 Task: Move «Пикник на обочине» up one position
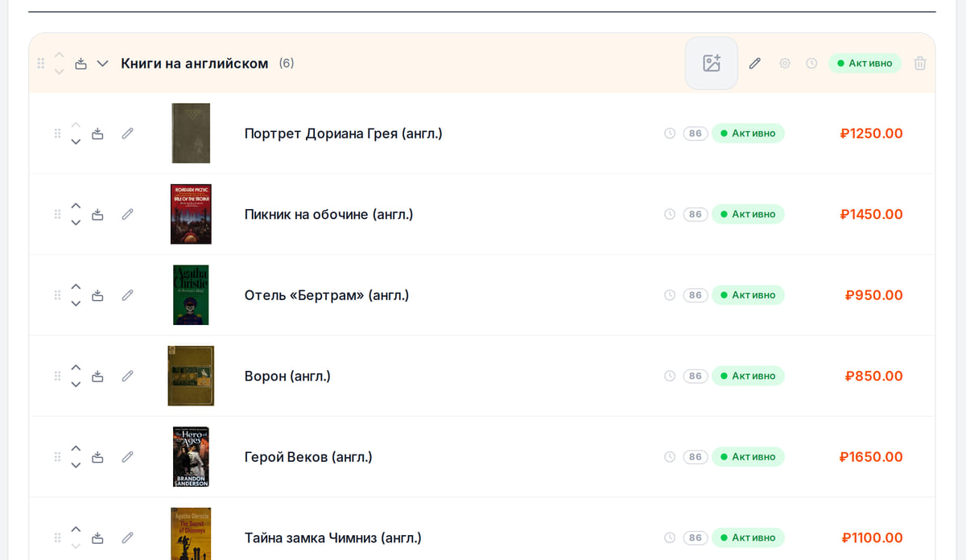(x=76, y=206)
